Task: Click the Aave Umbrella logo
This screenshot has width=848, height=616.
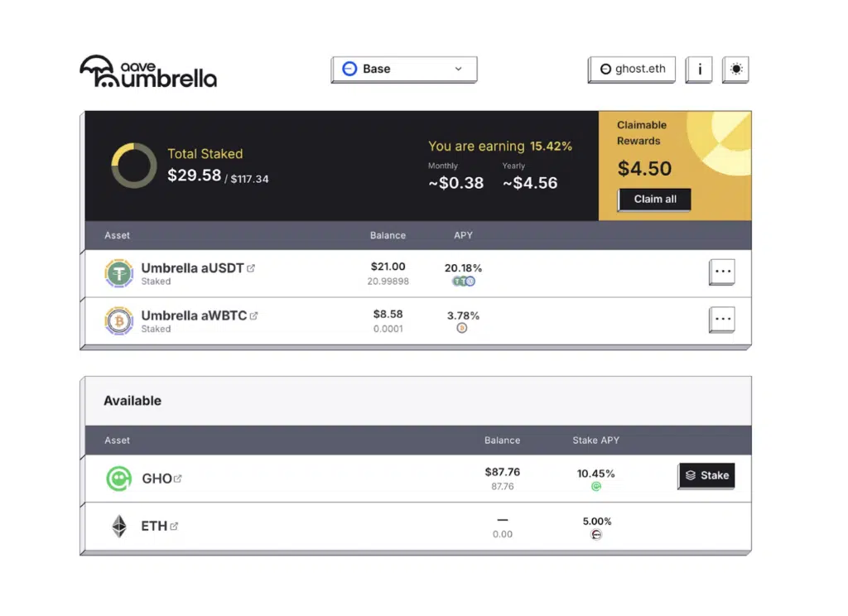Action: [x=148, y=71]
